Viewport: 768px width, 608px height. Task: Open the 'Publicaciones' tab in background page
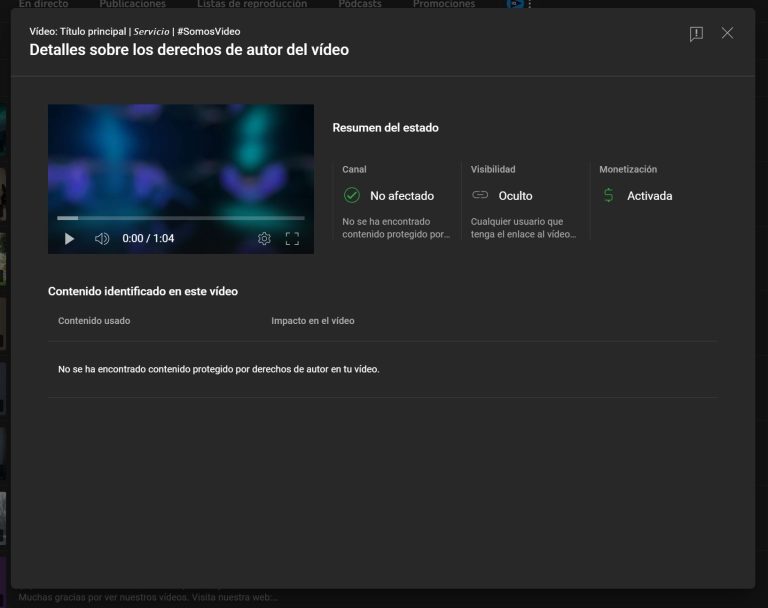click(132, 4)
